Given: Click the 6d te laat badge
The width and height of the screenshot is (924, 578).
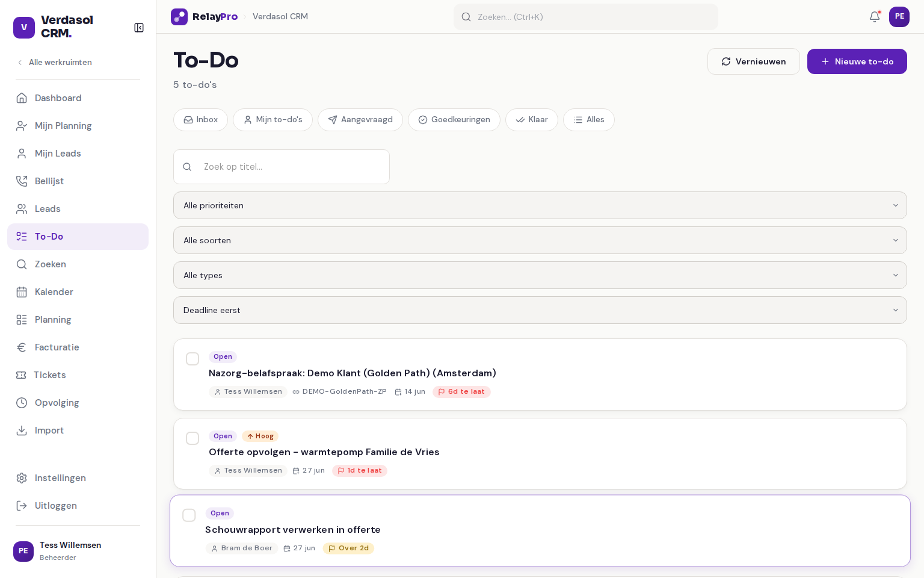Looking at the screenshot, I should [461, 392].
